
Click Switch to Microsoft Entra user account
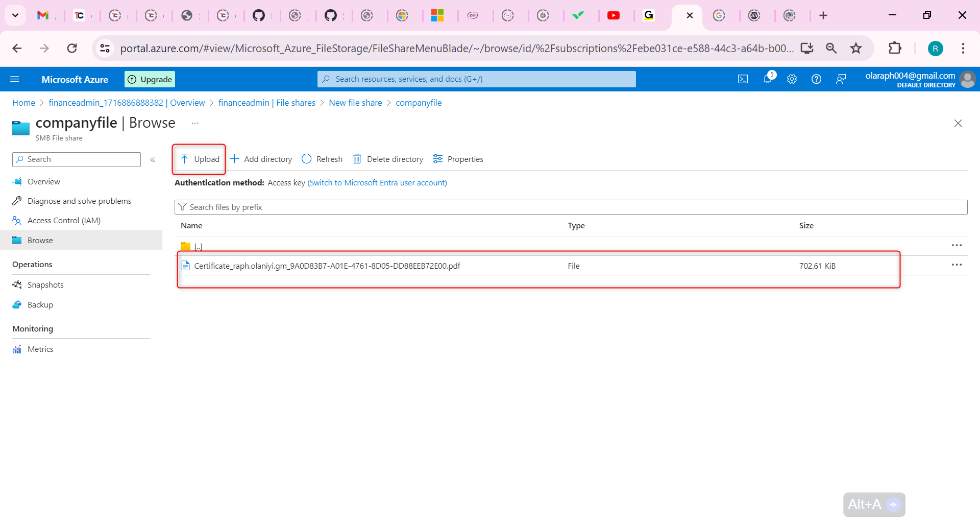[377, 182]
